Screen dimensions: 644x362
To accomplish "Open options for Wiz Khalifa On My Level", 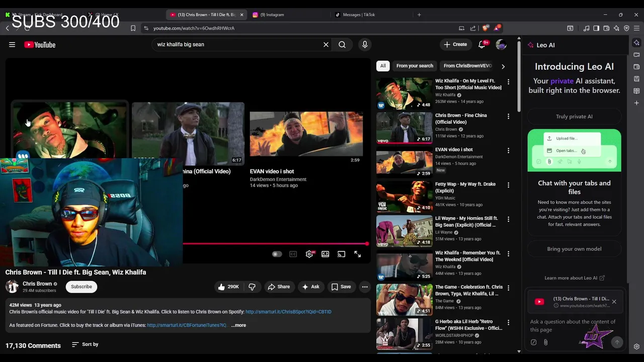I will 508,81.
